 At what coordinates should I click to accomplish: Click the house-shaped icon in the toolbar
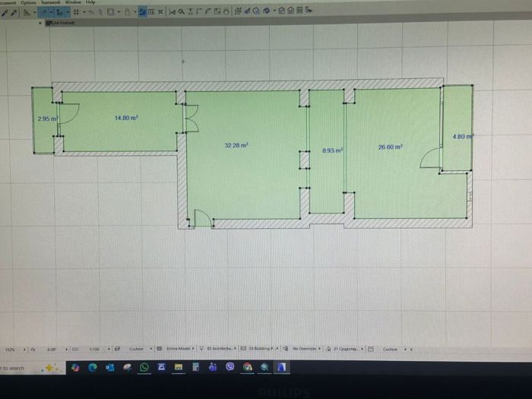tap(226, 11)
